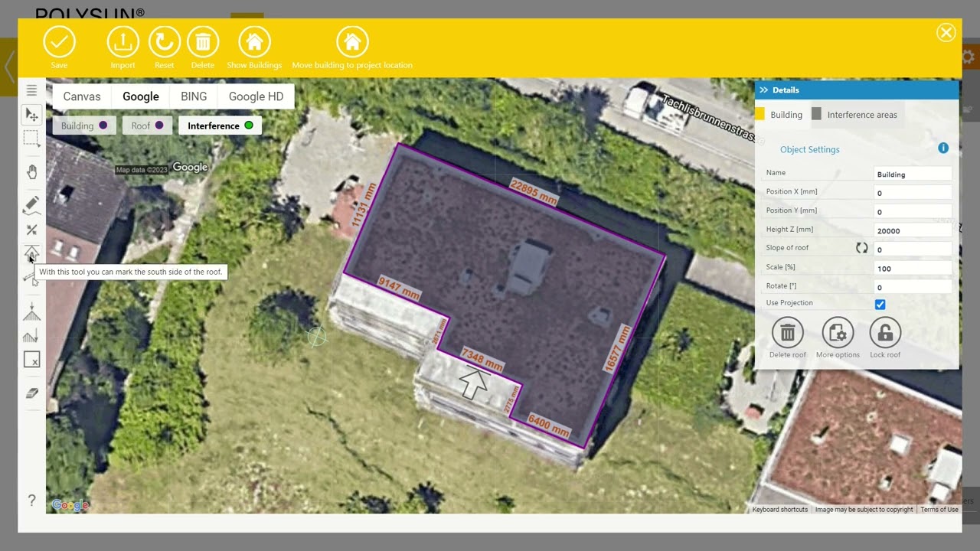This screenshot has width=980, height=551.
Task: Click the Height Z input field
Action: [x=913, y=230]
